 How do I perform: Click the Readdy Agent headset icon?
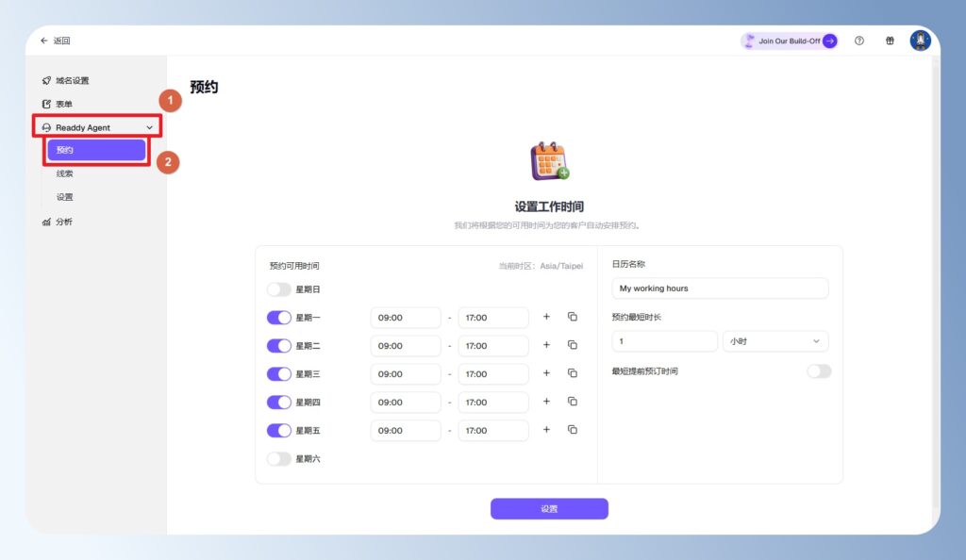[x=47, y=126]
